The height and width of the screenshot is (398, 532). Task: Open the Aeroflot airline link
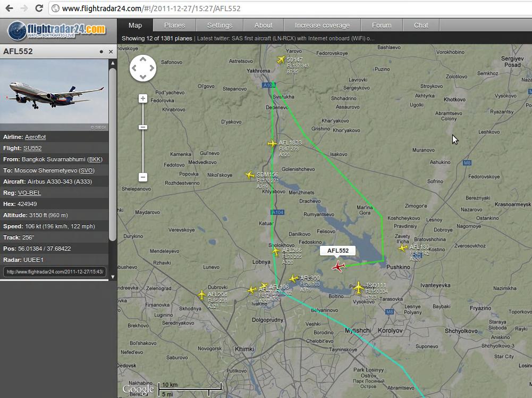[35, 137]
